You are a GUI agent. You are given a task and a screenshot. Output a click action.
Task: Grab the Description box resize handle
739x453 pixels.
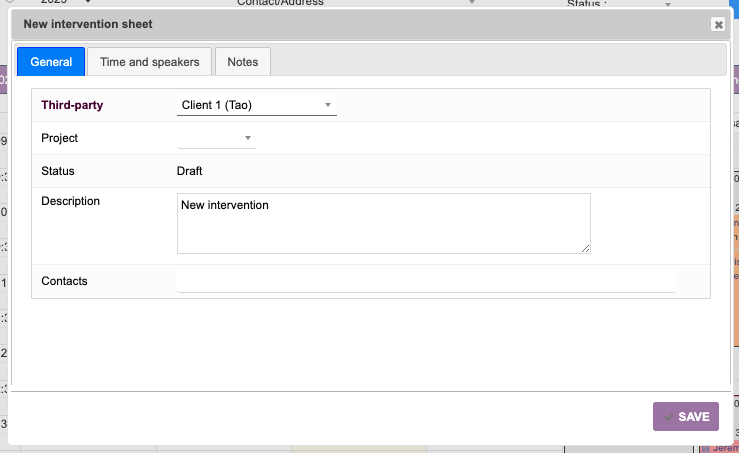pos(585,248)
